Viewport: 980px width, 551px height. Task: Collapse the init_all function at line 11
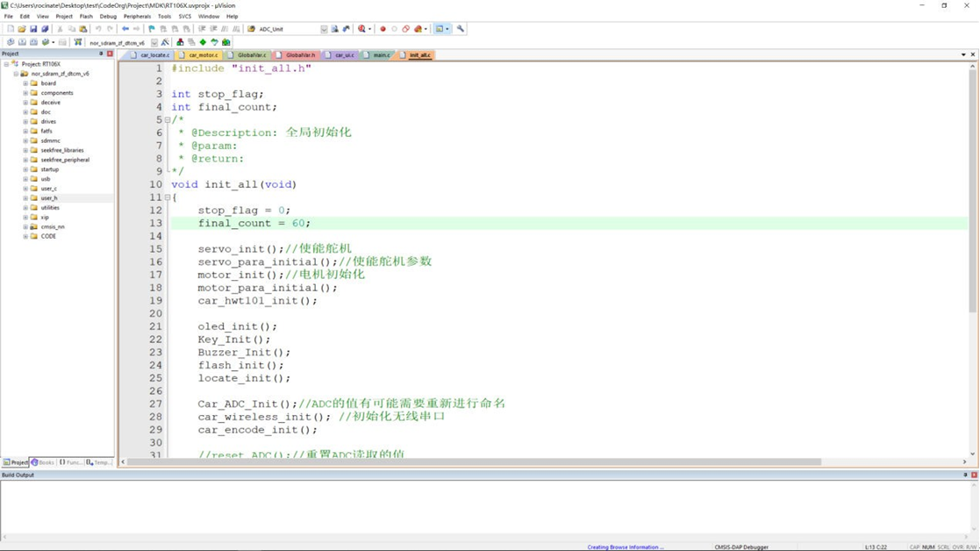tap(168, 197)
